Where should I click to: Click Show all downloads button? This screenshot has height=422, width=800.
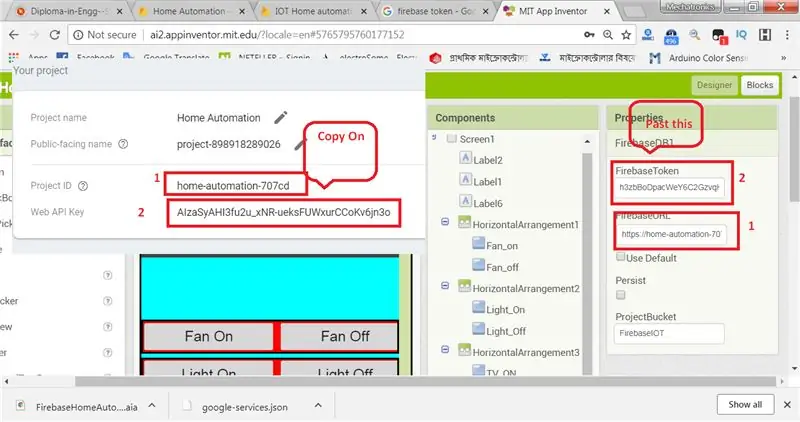(x=745, y=404)
